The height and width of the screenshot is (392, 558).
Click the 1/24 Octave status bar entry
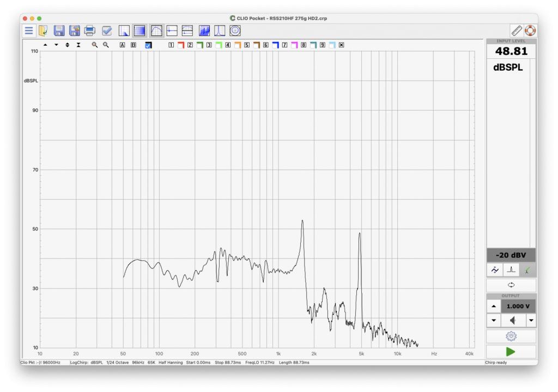(x=118, y=363)
